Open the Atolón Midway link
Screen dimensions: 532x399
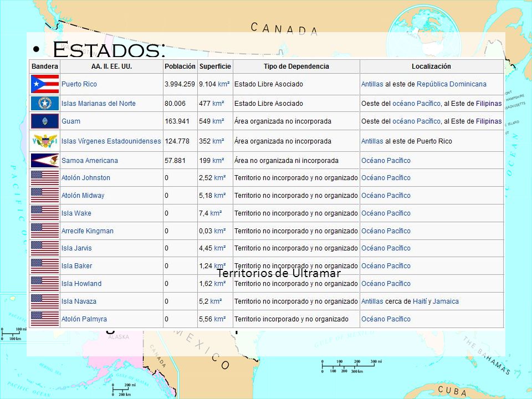pos(83,196)
